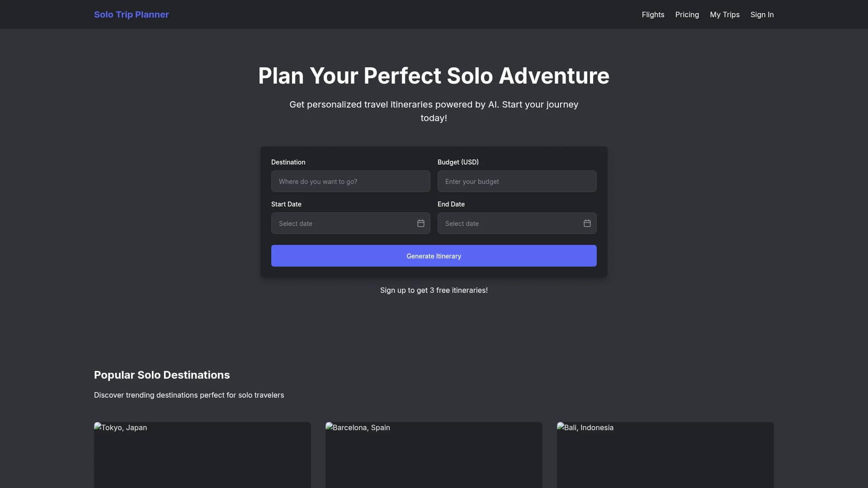Open the Start Date calendar icon
This screenshot has height=488, width=868.
[420, 223]
